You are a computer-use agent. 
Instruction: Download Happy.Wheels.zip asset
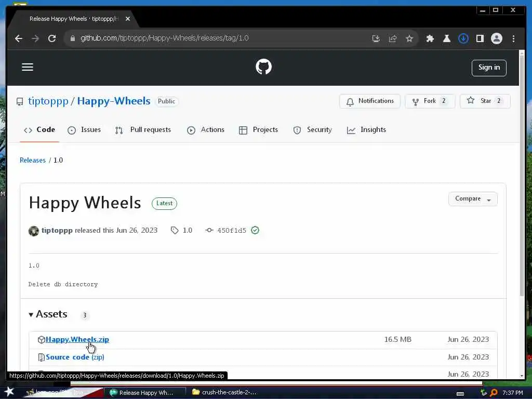77,339
